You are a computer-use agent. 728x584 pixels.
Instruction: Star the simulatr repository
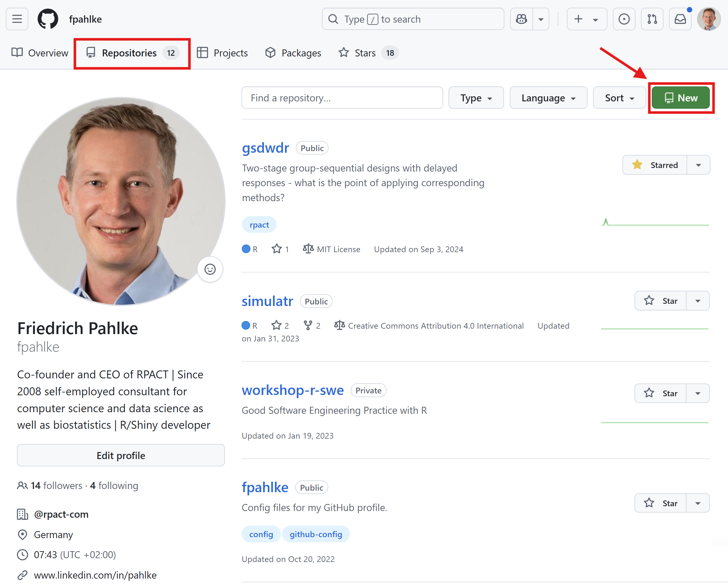pos(660,301)
